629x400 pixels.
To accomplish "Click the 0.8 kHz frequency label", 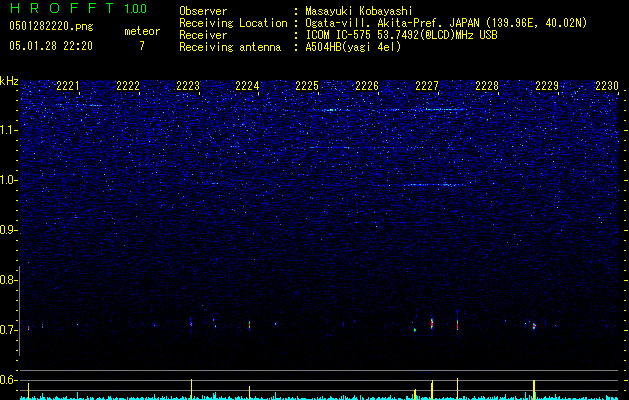I will point(8,280).
